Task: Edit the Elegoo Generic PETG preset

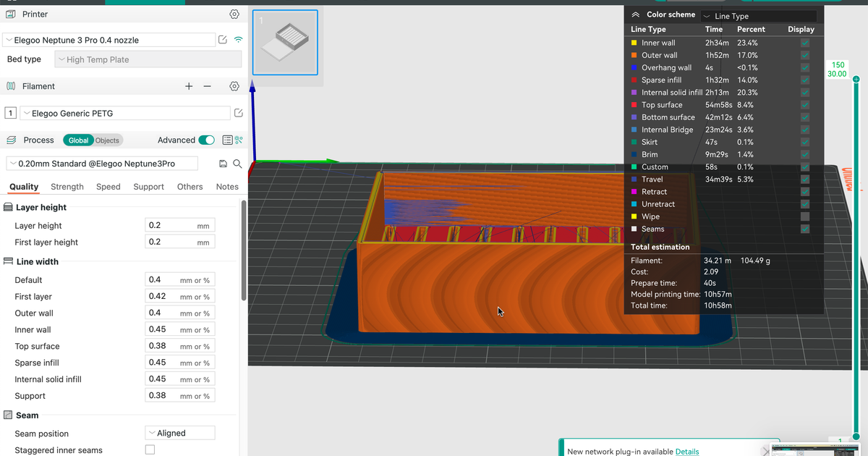Action: click(x=238, y=113)
